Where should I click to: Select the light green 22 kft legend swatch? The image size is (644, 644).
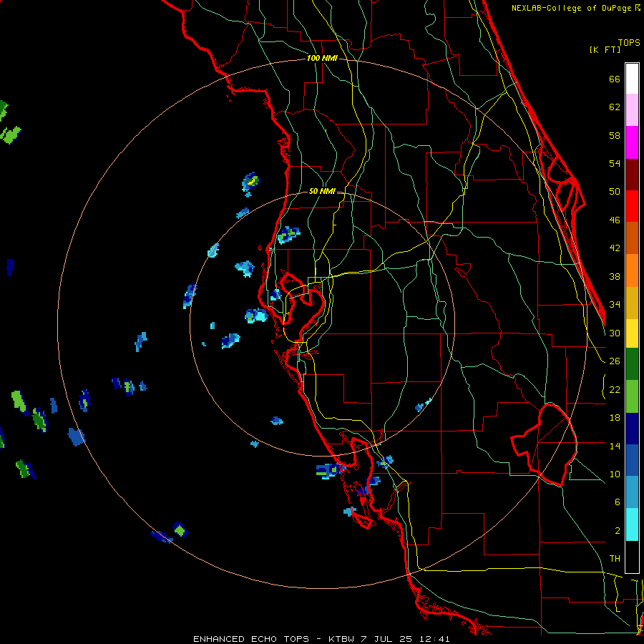pyautogui.click(x=632, y=396)
